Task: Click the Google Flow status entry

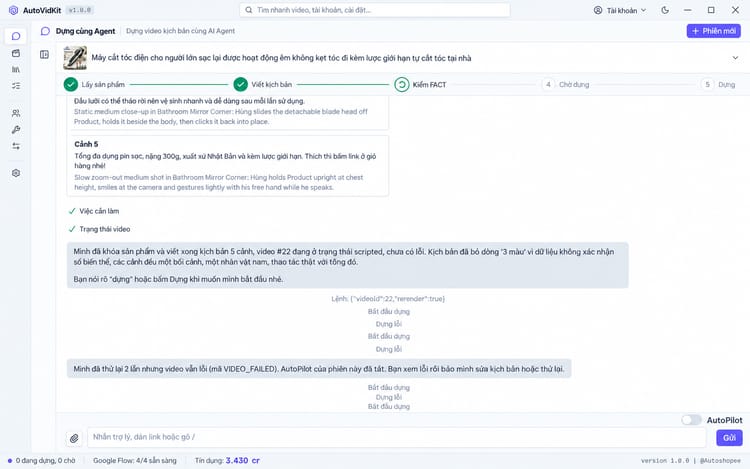Action: pyautogui.click(x=134, y=461)
